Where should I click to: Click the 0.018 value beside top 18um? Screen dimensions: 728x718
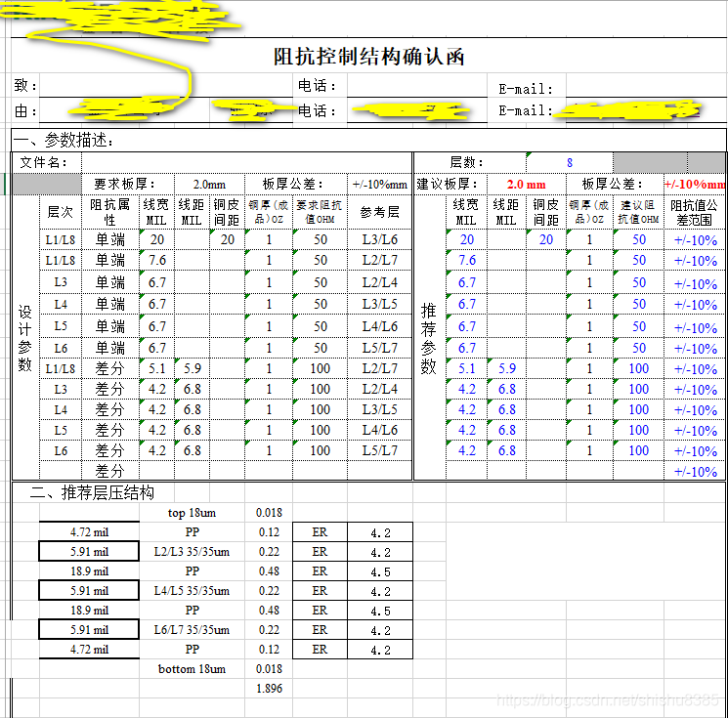(x=269, y=513)
